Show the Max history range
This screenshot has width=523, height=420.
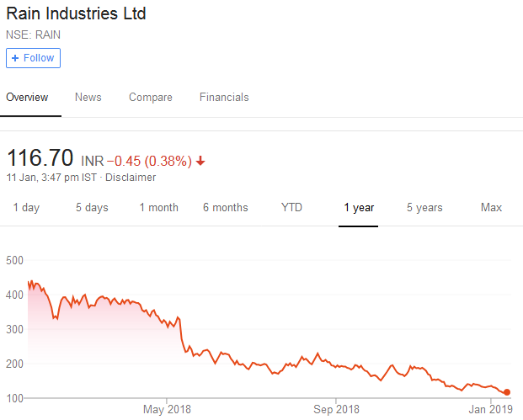tap(491, 208)
